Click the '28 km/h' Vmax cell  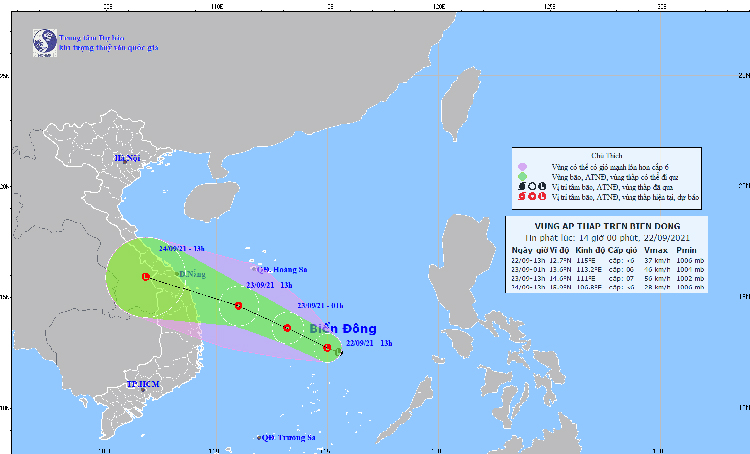657,287
